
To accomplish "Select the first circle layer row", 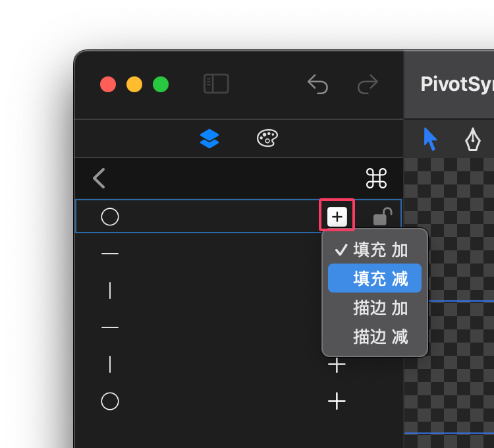I will tap(238, 216).
